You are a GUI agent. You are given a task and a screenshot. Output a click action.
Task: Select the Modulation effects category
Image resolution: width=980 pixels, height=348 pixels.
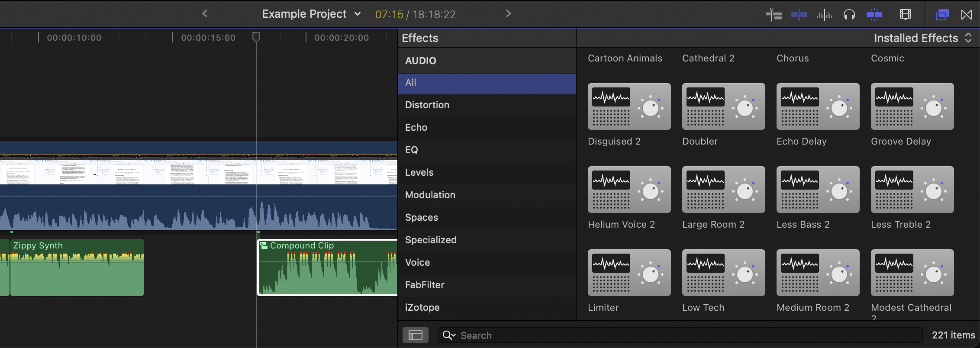[x=487, y=195]
